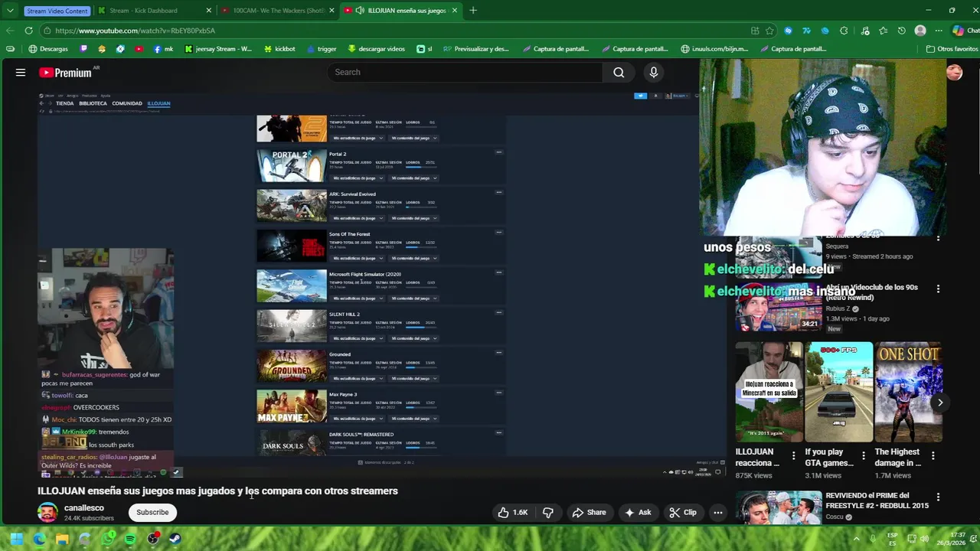The image size is (980, 551).
Task: Open the Previsualizar y des... bookmark
Action: [475, 49]
